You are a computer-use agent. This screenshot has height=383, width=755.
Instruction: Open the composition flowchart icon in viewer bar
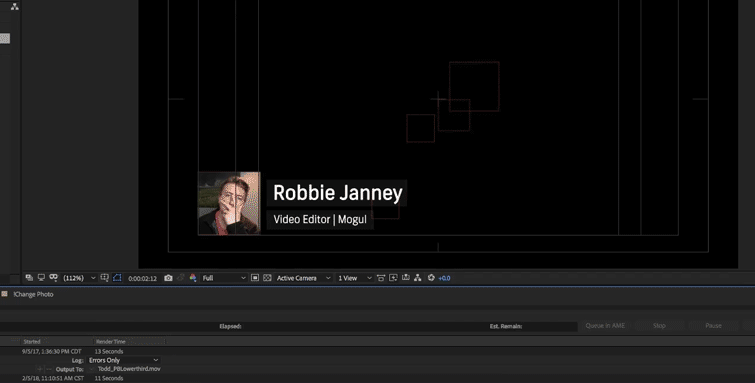pyautogui.click(x=417, y=278)
